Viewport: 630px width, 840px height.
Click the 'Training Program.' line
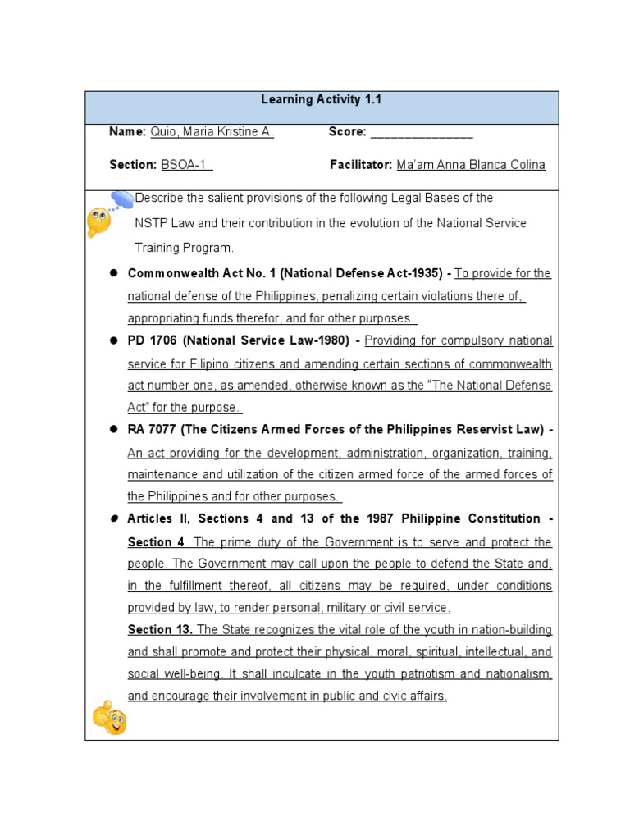click(x=185, y=248)
